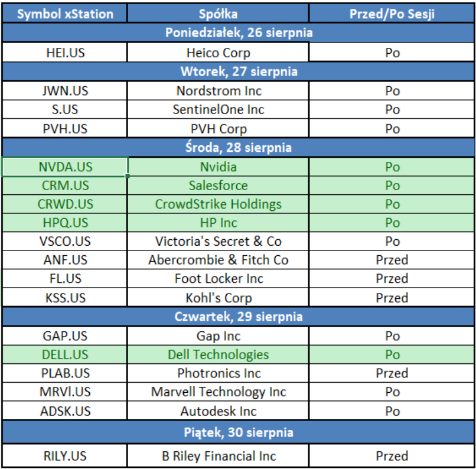The image size is (476, 469).
Task: Click the SentinelOne Inc cell
Action: tap(219, 110)
